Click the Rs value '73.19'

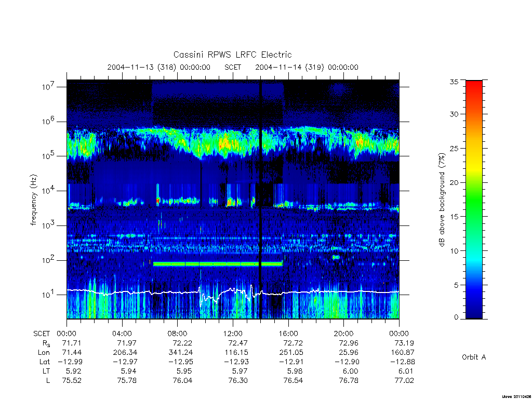click(404, 343)
